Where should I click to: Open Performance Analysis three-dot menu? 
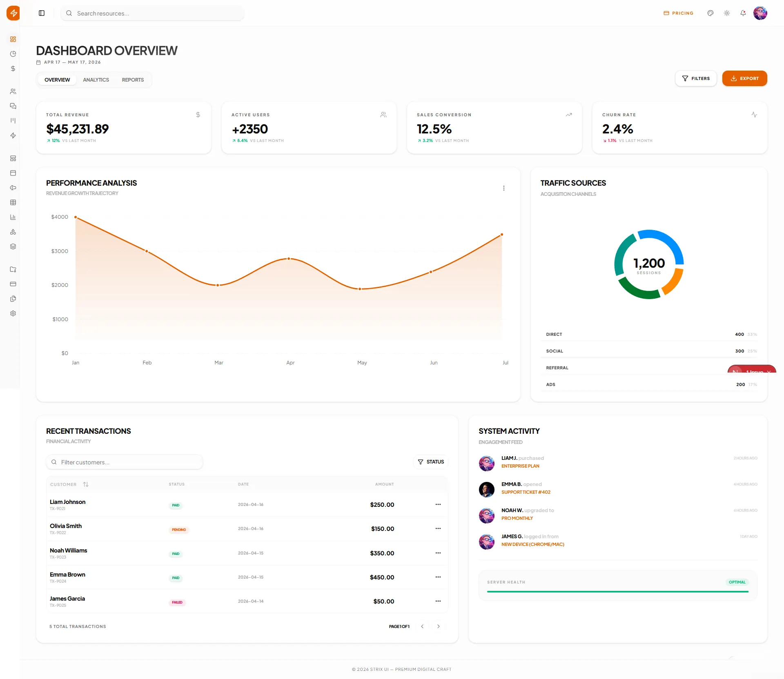point(504,188)
